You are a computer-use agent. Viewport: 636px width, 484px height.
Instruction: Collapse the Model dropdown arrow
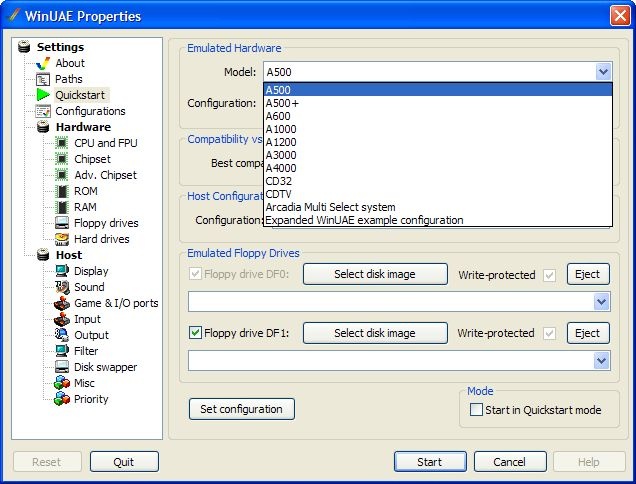click(602, 72)
